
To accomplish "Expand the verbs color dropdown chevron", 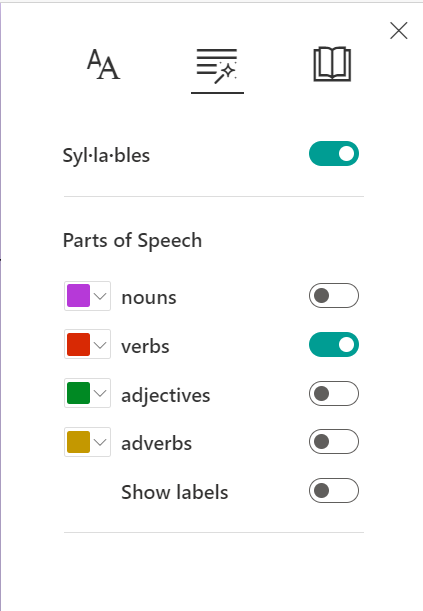I will tap(100, 345).
